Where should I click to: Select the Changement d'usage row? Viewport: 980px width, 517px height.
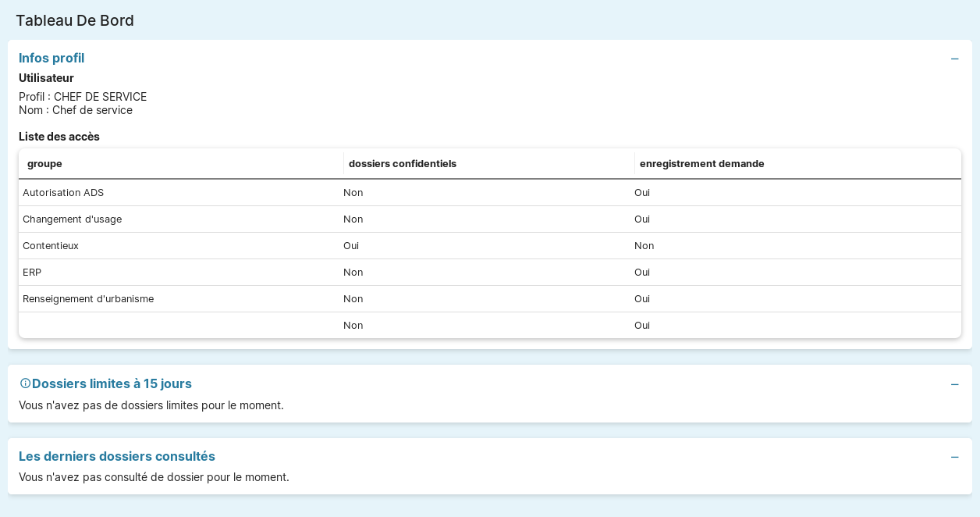coord(72,219)
